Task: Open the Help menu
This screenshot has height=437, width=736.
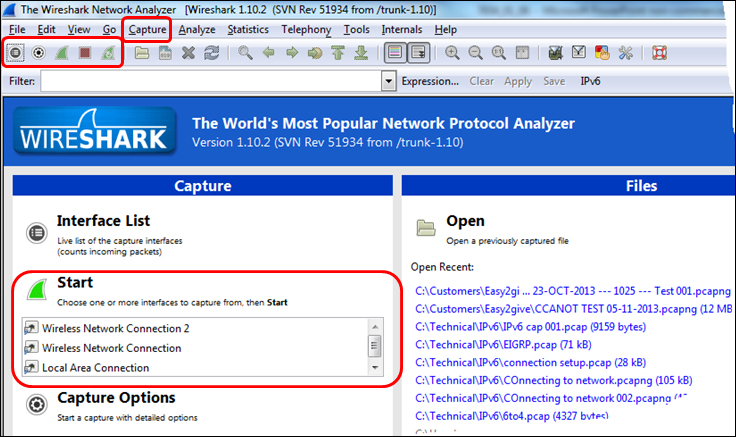Action: [445, 30]
